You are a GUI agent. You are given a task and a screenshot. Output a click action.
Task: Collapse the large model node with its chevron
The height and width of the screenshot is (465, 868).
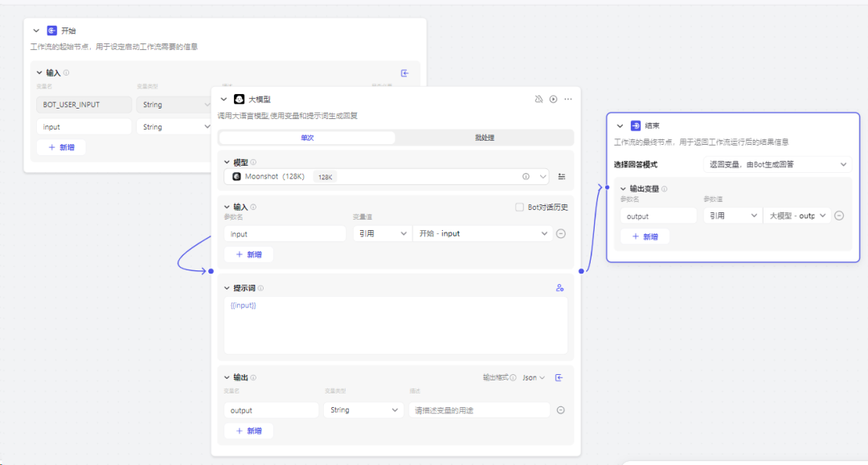(x=223, y=100)
